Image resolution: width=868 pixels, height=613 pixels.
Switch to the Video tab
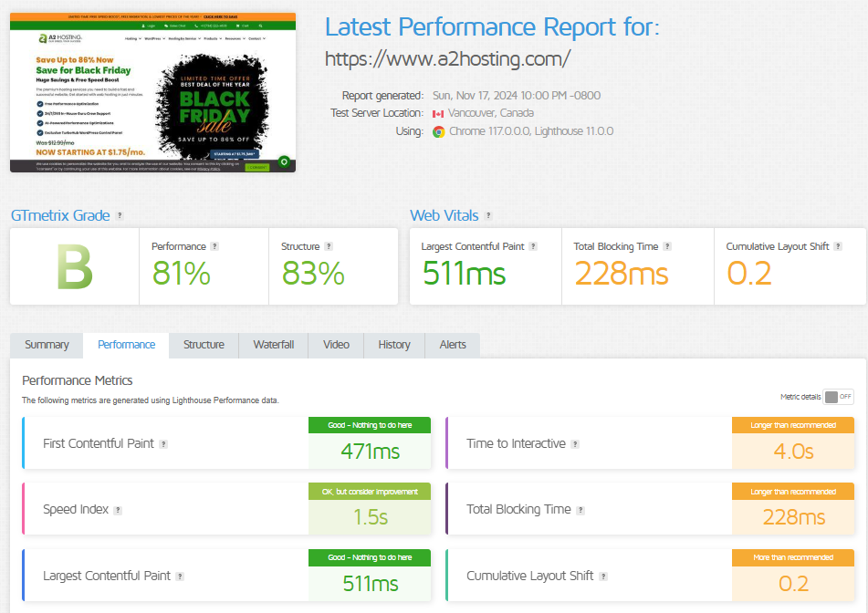(x=336, y=345)
